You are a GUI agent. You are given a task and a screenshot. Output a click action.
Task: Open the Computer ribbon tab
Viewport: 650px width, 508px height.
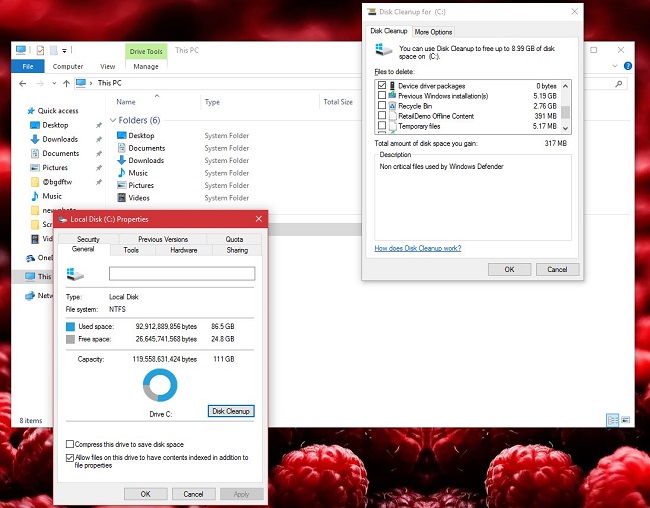[68, 66]
